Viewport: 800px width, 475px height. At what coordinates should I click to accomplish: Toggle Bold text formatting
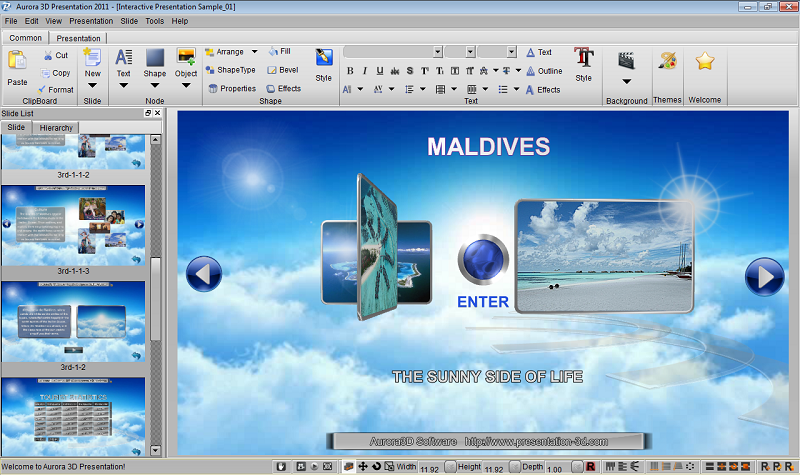pyautogui.click(x=350, y=71)
